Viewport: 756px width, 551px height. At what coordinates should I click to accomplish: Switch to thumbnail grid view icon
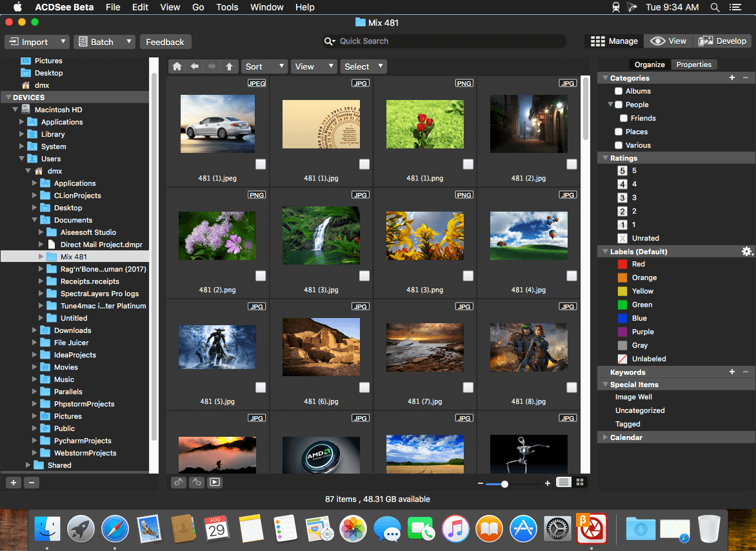click(x=580, y=482)
